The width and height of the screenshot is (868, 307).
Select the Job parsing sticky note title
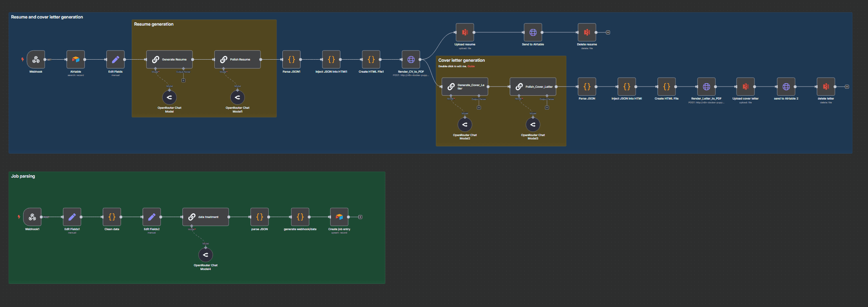[x=23, y=176]
